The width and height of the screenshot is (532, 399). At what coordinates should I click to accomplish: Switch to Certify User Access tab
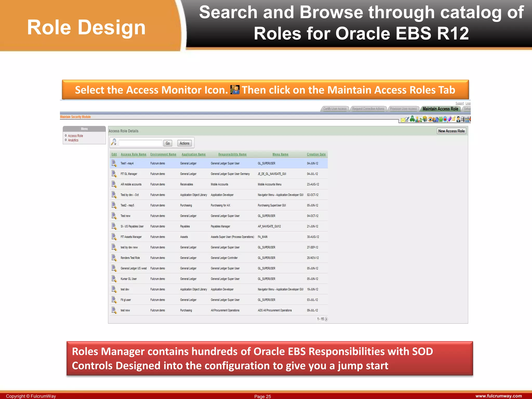tap(335, 109)
